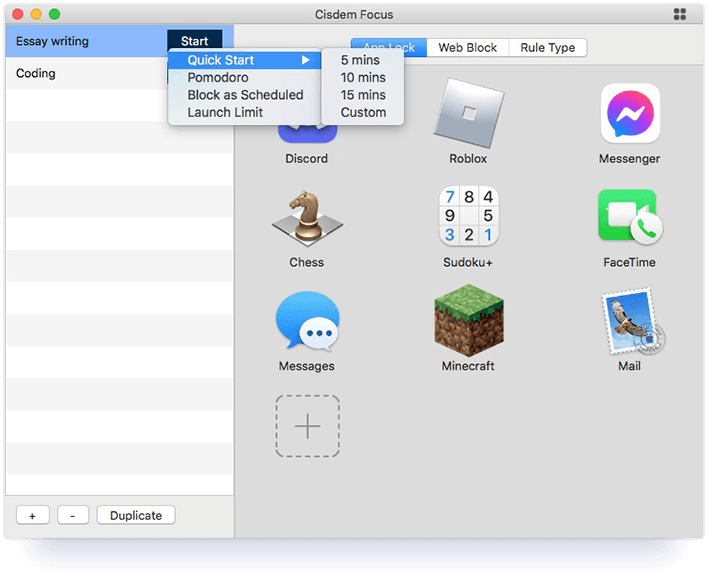Add an app with the dashed plus box
Screen dimensions: 708x581
[307, 426]
